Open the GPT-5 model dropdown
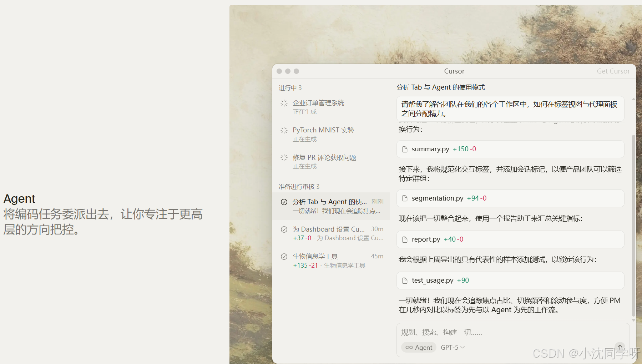Image resolution: width=642 pixels, height=364 pixels. tap(453, 348)
